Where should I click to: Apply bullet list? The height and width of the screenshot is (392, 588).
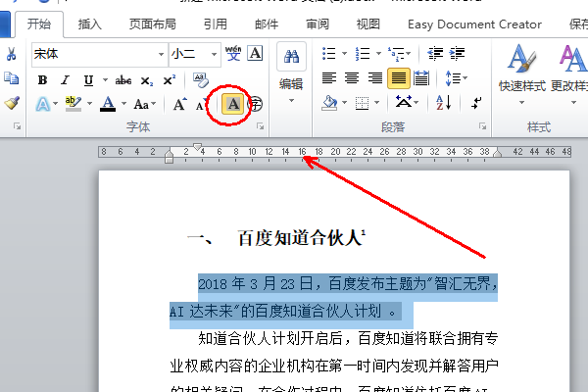[x=329, y=54]
